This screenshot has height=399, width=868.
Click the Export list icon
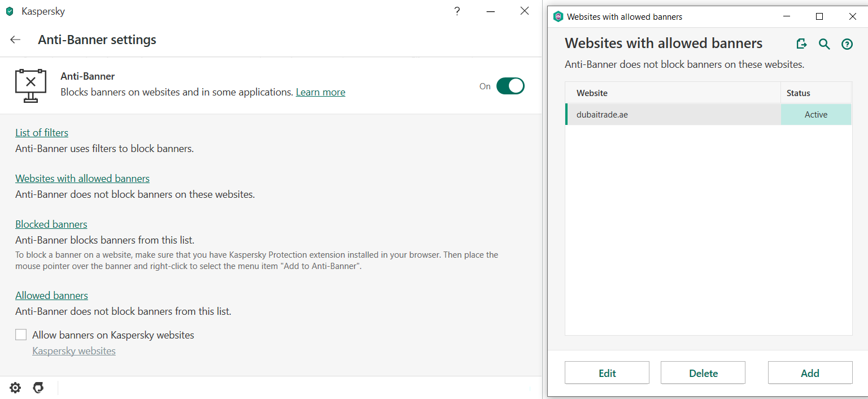(x=801, y=44)
